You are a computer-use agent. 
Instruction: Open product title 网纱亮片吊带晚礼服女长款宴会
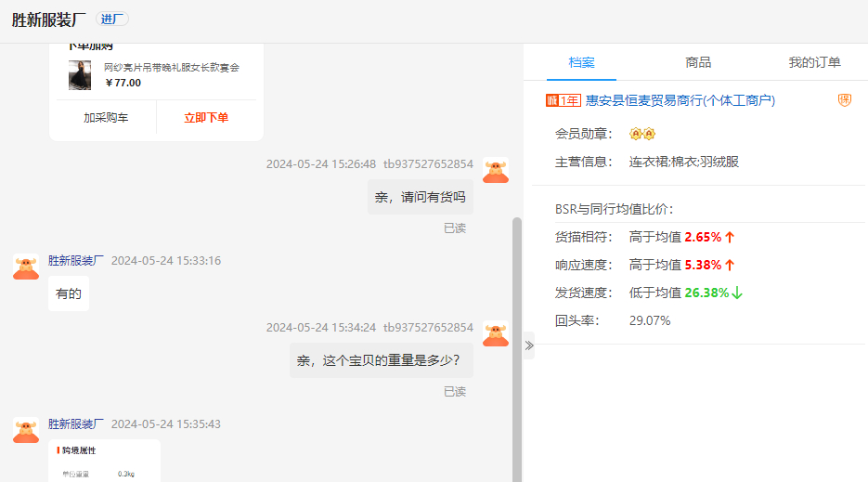[172, 67]
